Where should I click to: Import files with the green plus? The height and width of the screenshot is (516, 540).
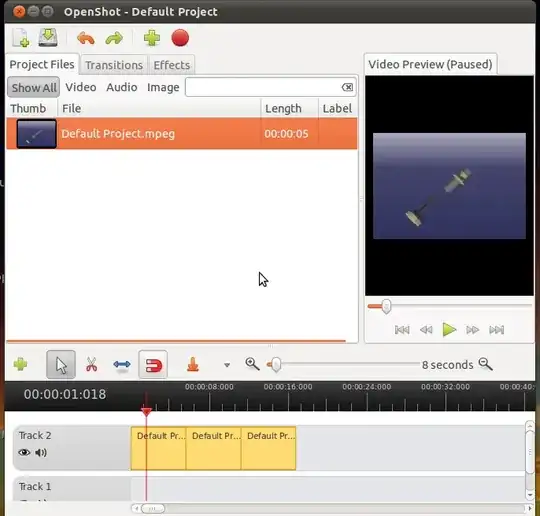[x=152, y=38]
